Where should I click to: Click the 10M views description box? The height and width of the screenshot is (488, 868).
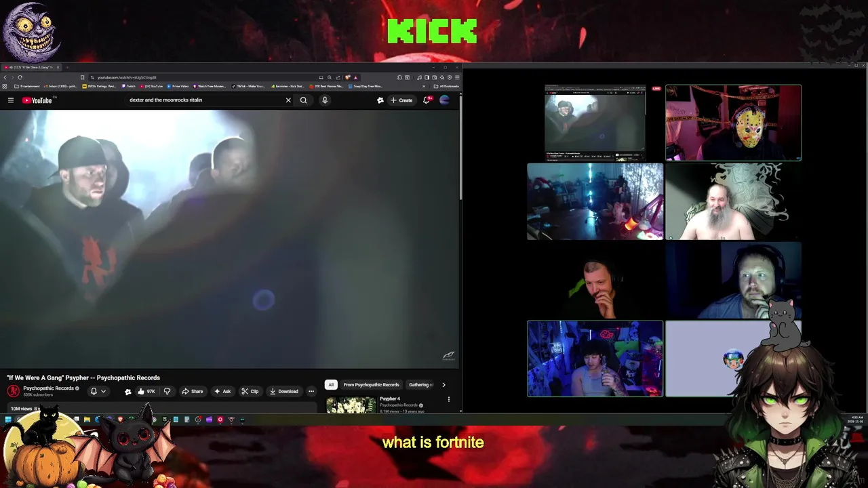[x=162, y=408]
